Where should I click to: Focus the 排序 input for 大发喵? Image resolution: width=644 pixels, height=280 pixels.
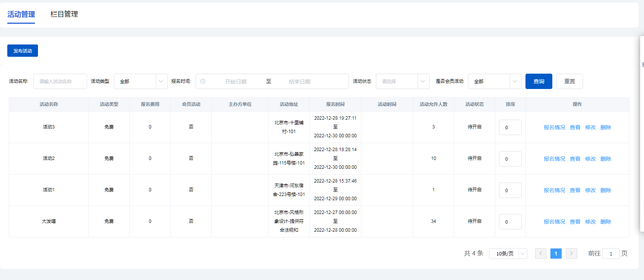(510, 222)
